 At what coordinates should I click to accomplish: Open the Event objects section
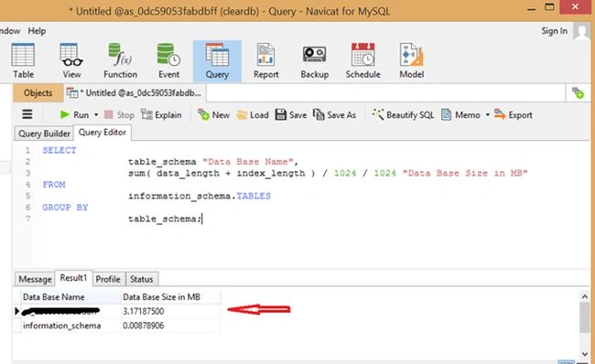click(168, 61)
